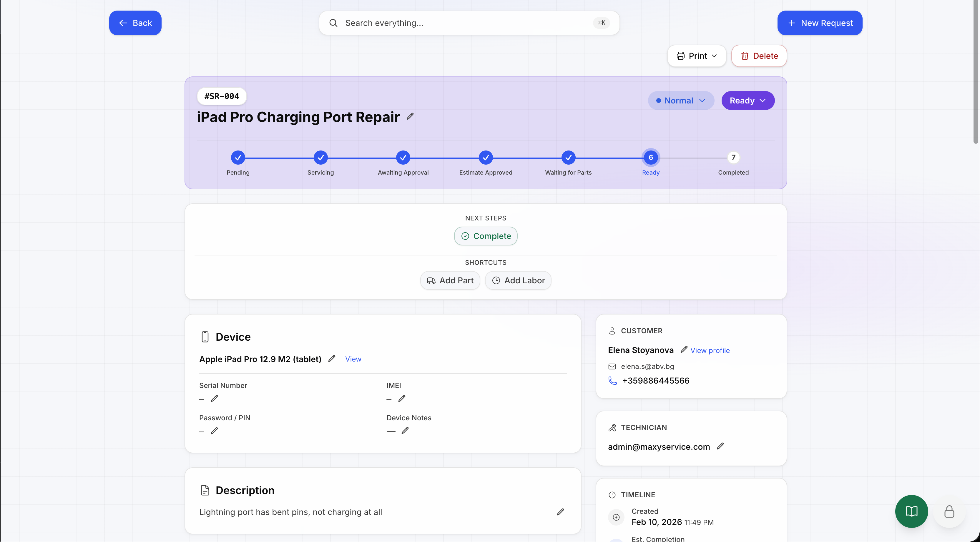The width and height of the screenshot is (980, 542).
Task: Edit the description using the pencil icon
Action: (560, 512)
